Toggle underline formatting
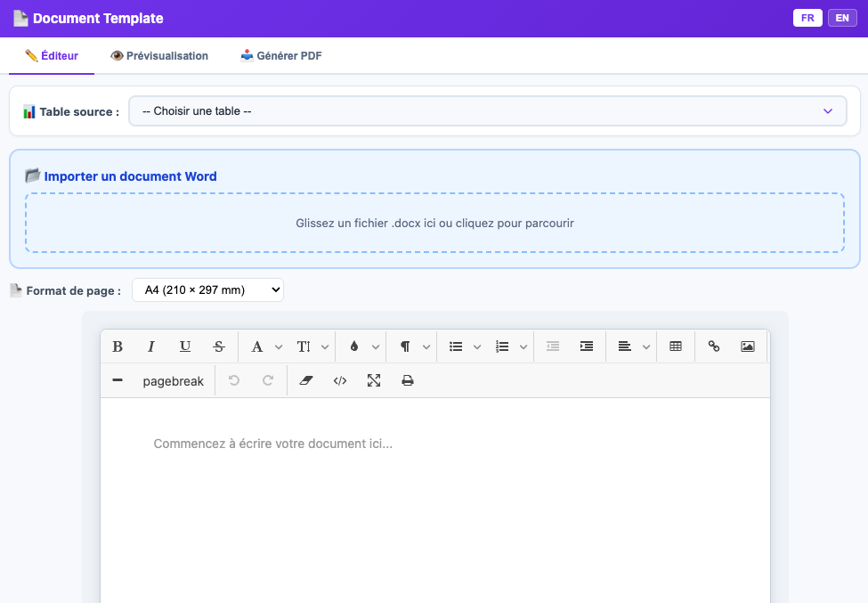This screenshot has height=603, width=868. (x=185, y=346)
